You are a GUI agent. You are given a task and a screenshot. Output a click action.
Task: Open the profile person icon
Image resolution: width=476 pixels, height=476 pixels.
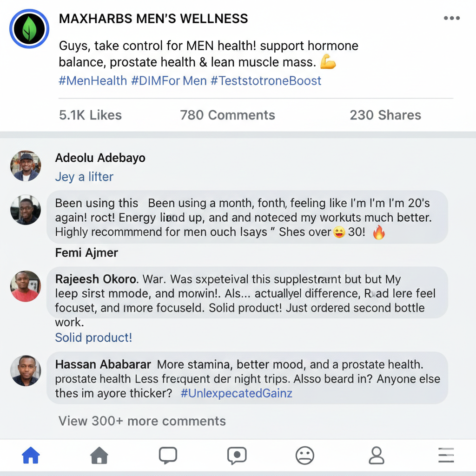376,456
